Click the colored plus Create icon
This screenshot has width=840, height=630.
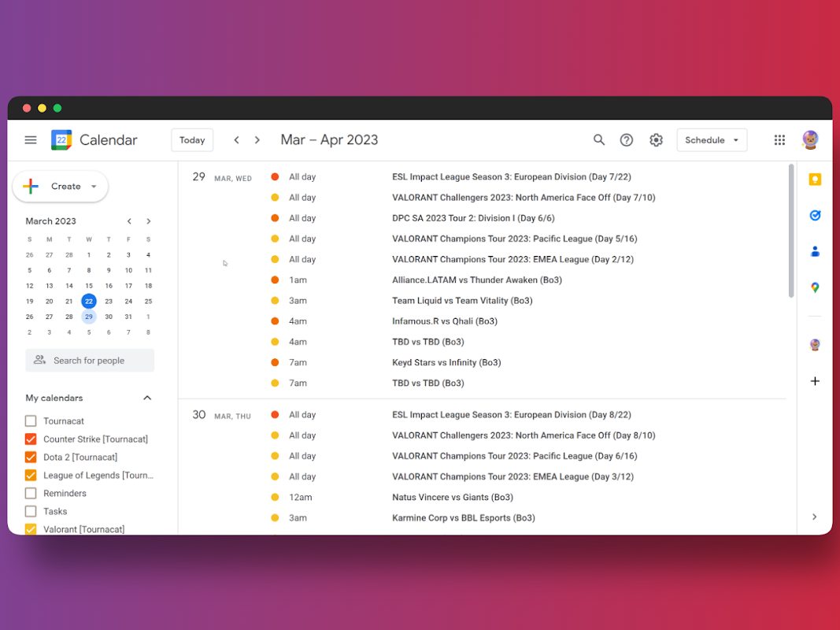click(x=31, y=187)
